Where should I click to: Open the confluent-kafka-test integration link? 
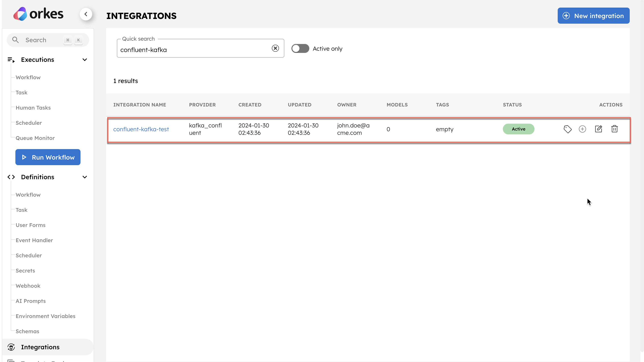point(141,129)
